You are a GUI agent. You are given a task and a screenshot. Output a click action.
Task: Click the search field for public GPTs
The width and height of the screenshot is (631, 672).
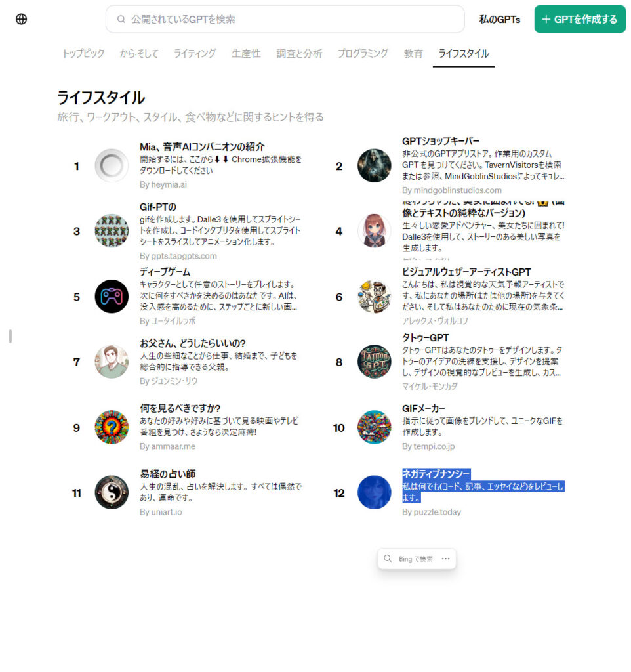tap(285, 20)
